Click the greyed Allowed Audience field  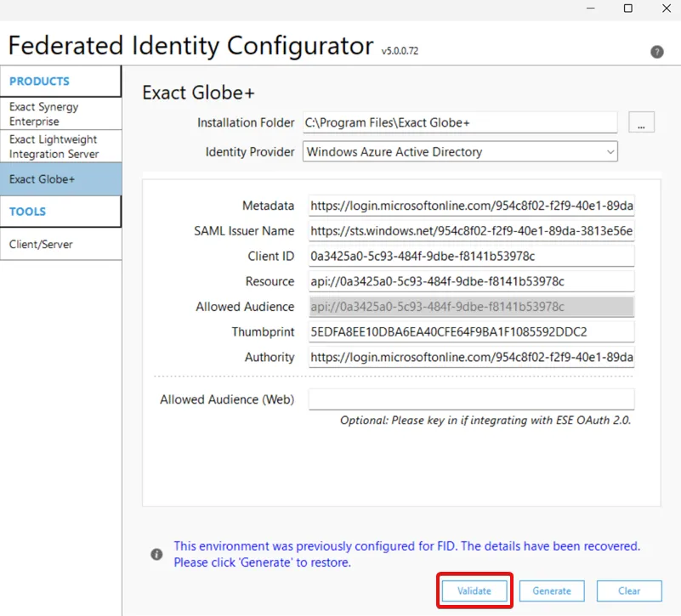coord(471,307)
